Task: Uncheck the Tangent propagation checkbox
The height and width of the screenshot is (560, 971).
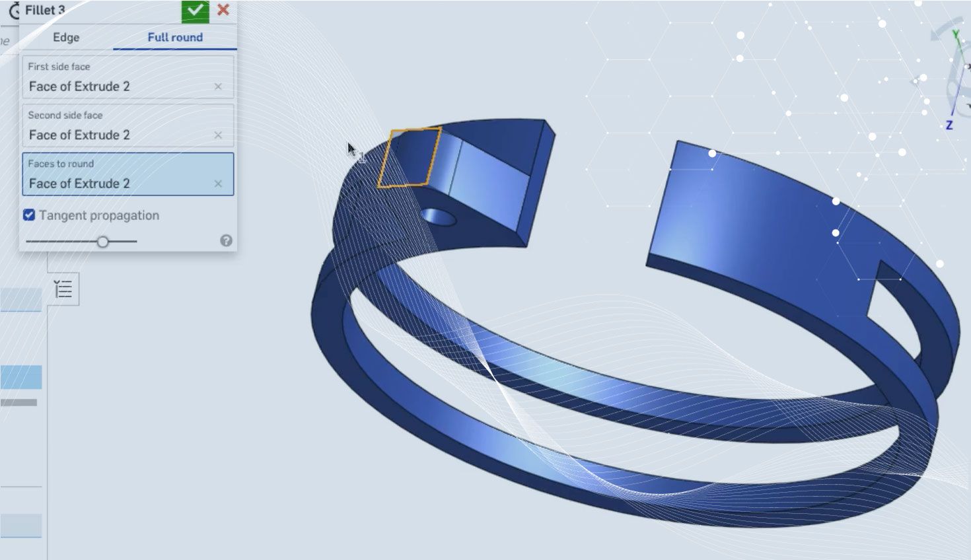Action: coord(29,215)
